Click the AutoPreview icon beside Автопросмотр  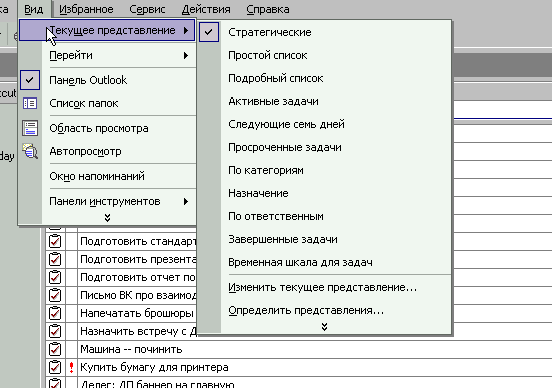[x=30, y=151]
